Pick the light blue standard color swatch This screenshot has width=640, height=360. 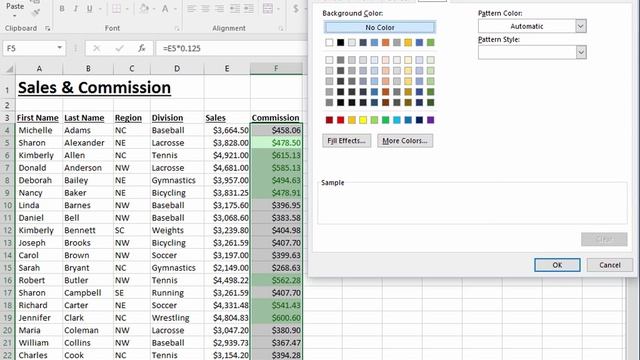click(397, 120)
